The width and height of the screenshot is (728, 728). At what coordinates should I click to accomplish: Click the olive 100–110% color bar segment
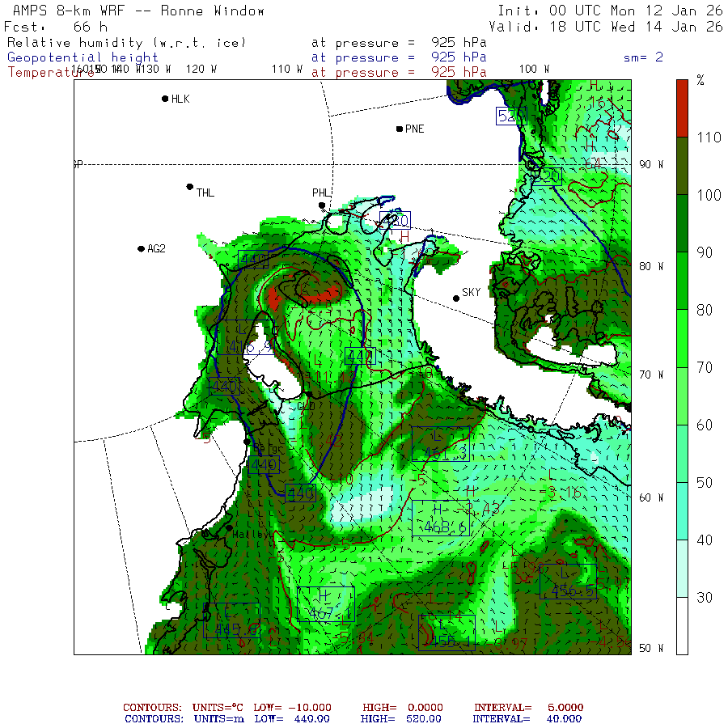[682, 166]
